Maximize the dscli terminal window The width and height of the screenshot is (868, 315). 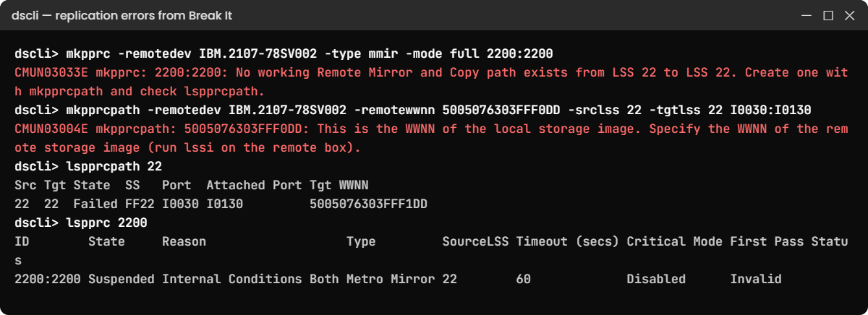click(828, 15)
